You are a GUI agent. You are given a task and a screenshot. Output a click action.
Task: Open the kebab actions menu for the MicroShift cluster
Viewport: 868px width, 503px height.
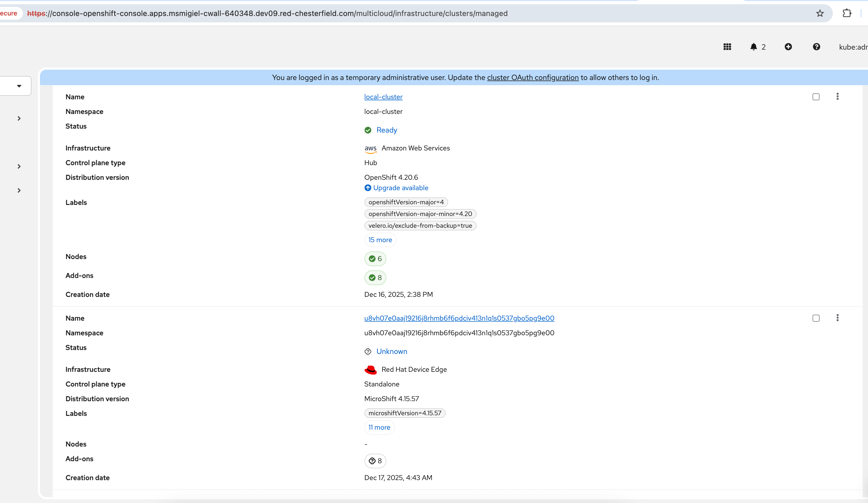(x=837, y=318)
